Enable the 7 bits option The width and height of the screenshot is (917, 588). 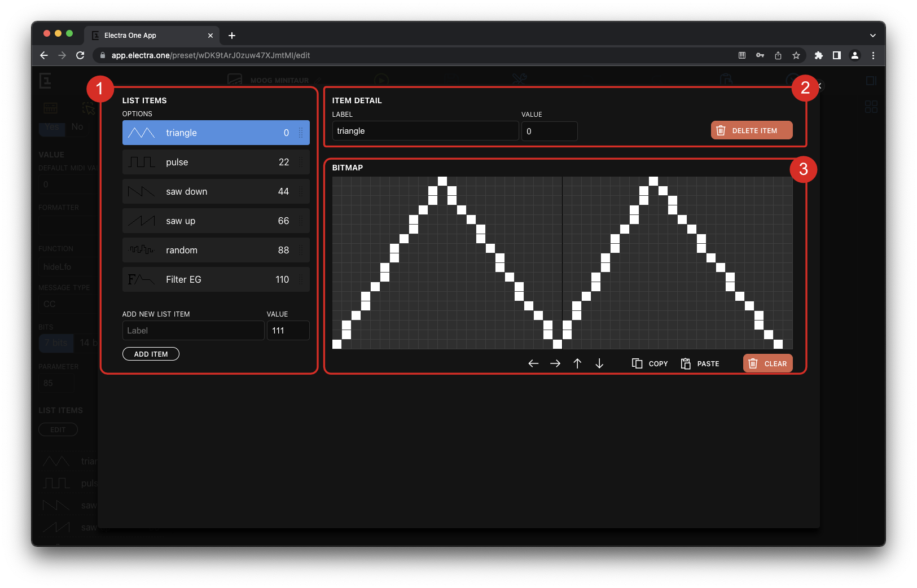pyautogui.click(x=56, y=343)
